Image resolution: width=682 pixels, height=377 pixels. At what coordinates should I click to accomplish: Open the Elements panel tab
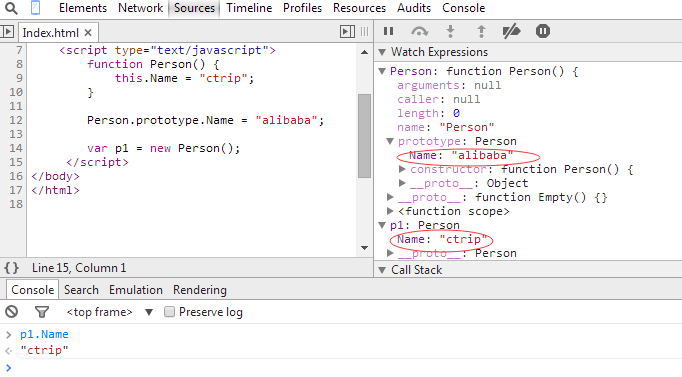pyautogui.click(x=83, y=8)
